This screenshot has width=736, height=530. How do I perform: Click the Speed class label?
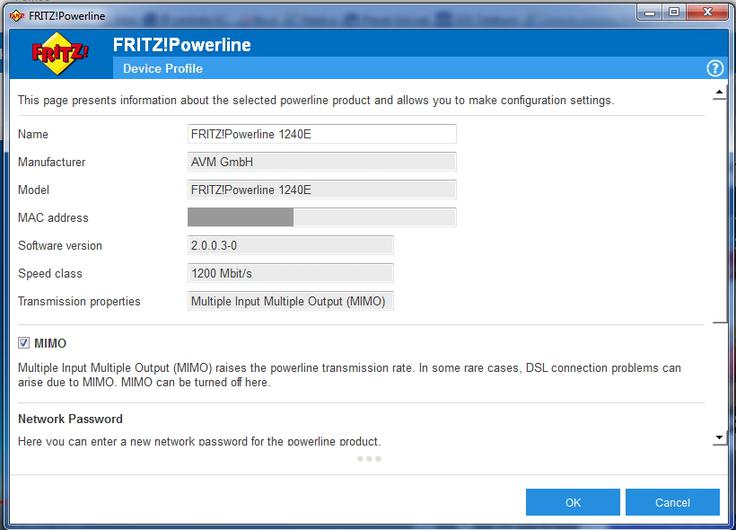point(50,273)
